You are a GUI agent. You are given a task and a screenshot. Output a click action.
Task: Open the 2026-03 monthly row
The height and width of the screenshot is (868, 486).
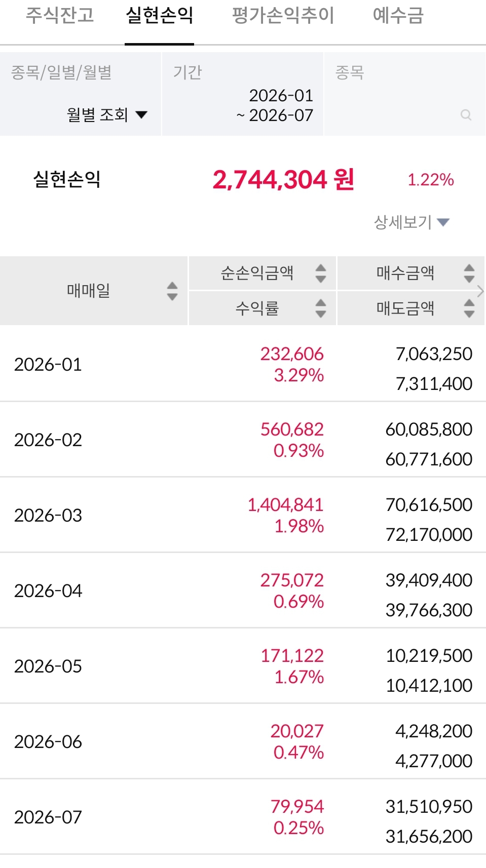coord(243,515)
